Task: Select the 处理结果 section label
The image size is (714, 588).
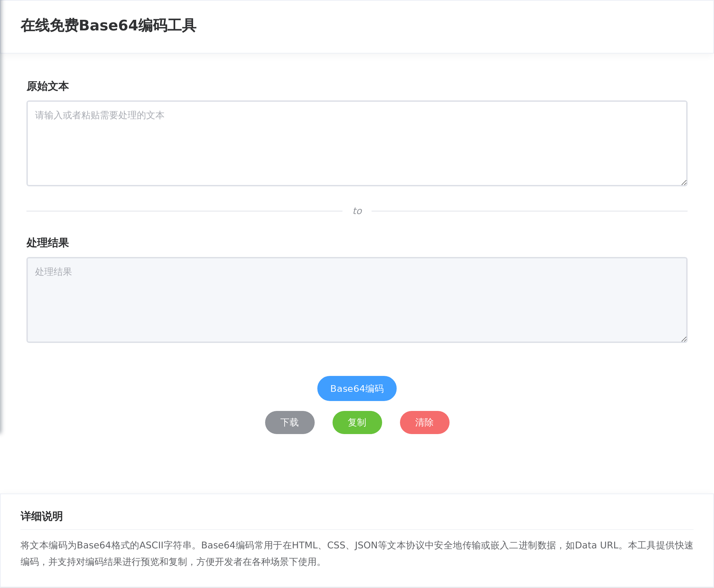Action: point(47,243)
